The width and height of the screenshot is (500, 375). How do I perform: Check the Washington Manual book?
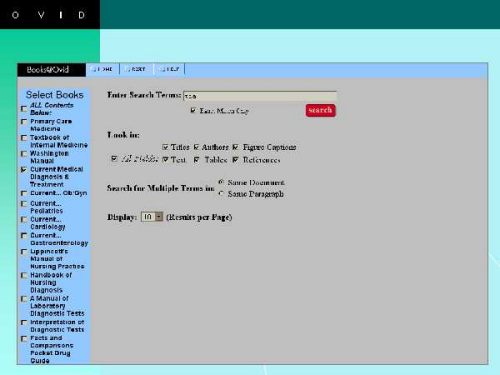tap(24, 154)
